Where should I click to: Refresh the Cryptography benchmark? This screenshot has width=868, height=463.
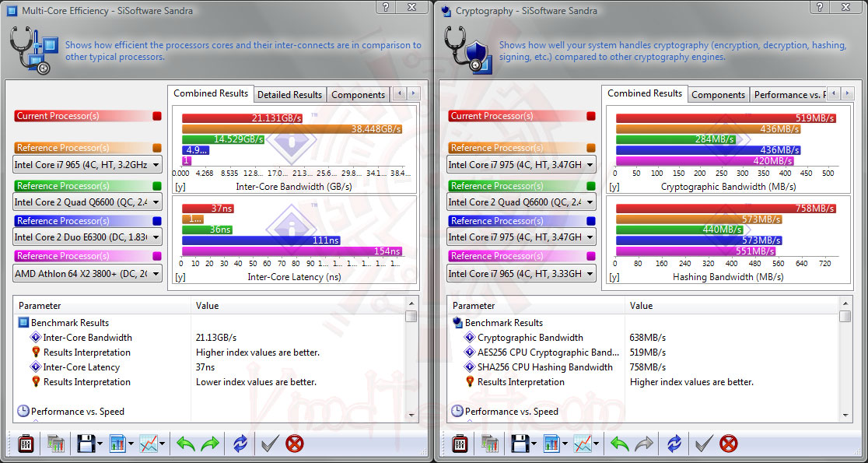coord(674,444)
